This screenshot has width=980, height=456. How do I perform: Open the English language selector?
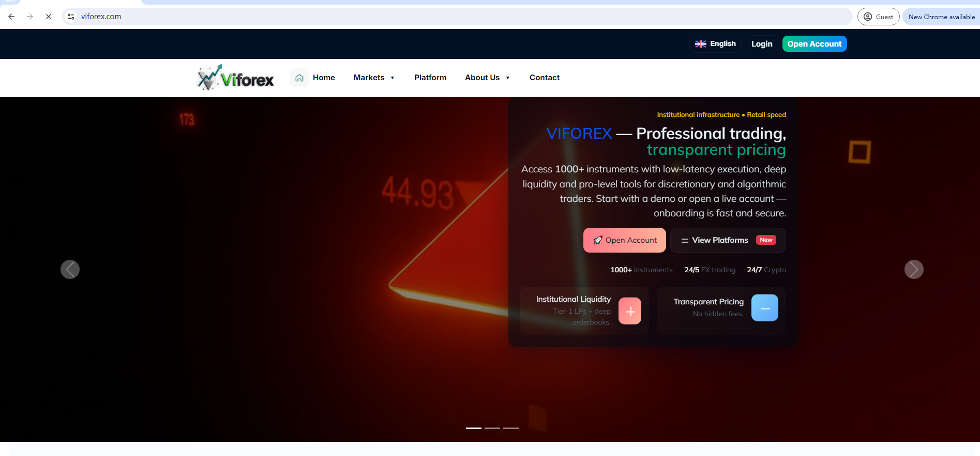[715, 44]
